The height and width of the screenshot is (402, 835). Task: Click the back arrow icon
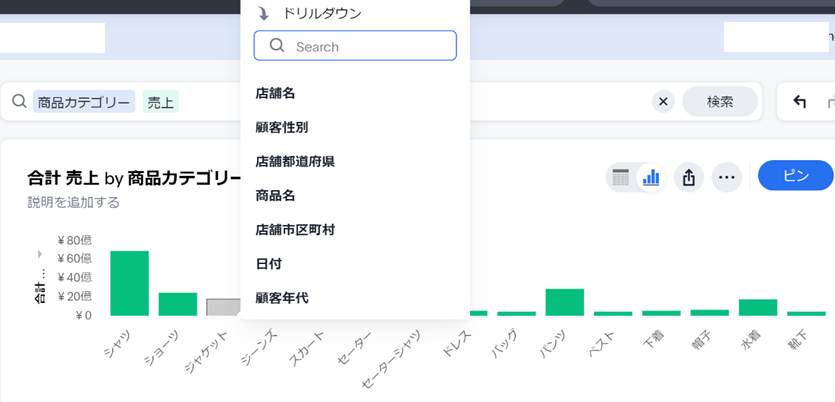799,101
